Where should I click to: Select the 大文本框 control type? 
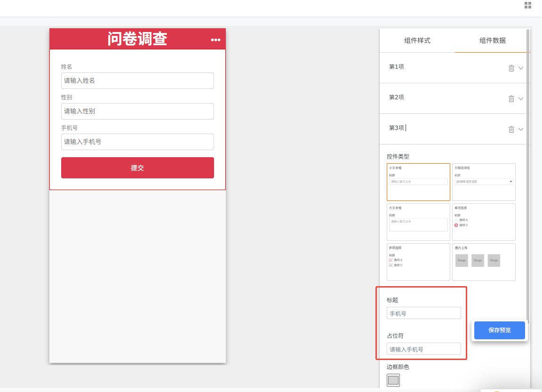418,222
